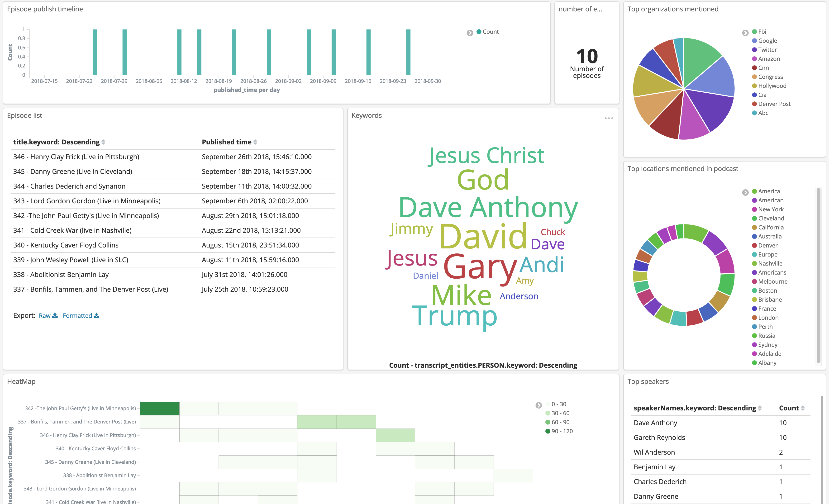Download the Formatted export
Viewport: 829px width, 504px height.
(81, 316)
